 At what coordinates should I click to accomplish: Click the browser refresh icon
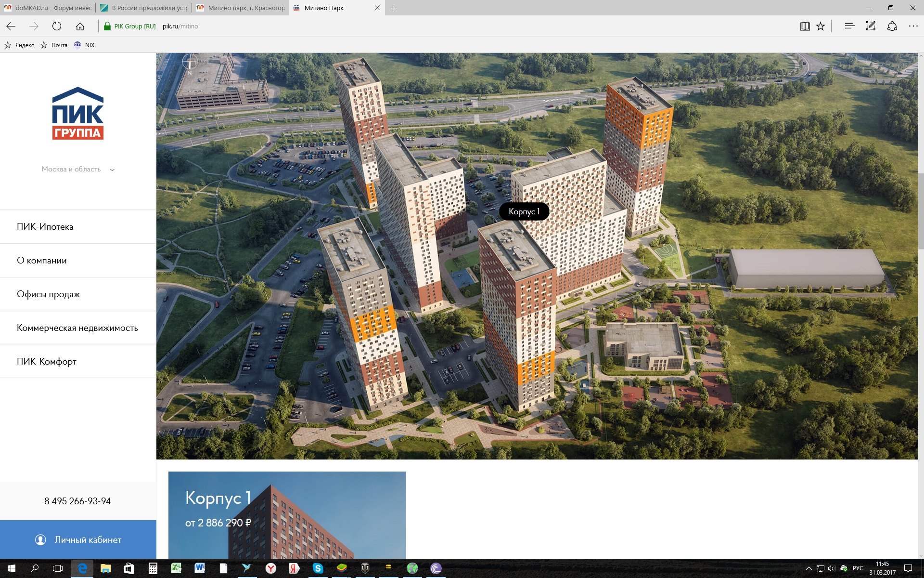click(x=57, y=26)
